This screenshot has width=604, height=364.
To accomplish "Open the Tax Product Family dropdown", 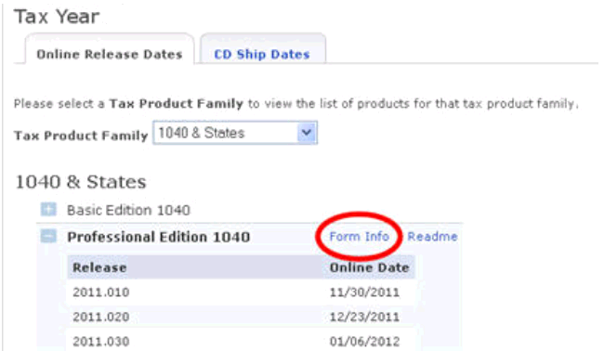I will tap(235, 133).
